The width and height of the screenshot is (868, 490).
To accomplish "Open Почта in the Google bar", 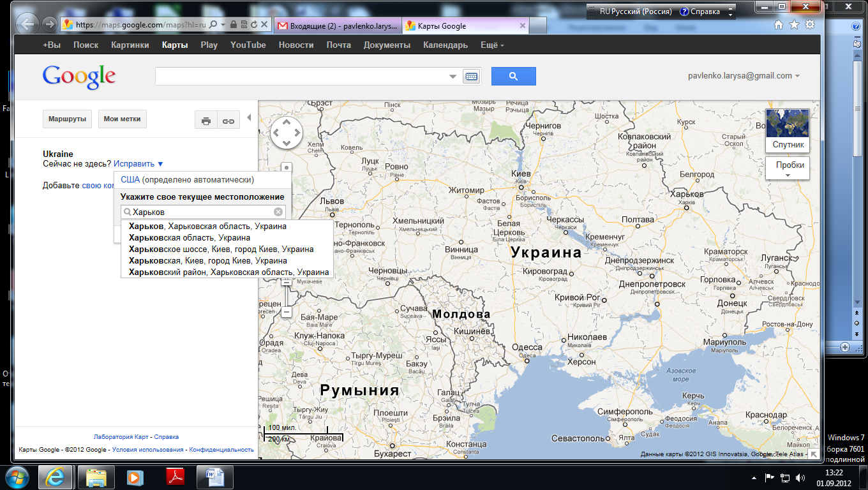I will 339,45.
